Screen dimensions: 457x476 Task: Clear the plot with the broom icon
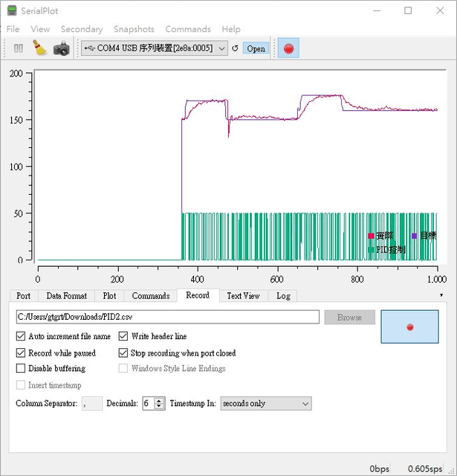point(39,48)
